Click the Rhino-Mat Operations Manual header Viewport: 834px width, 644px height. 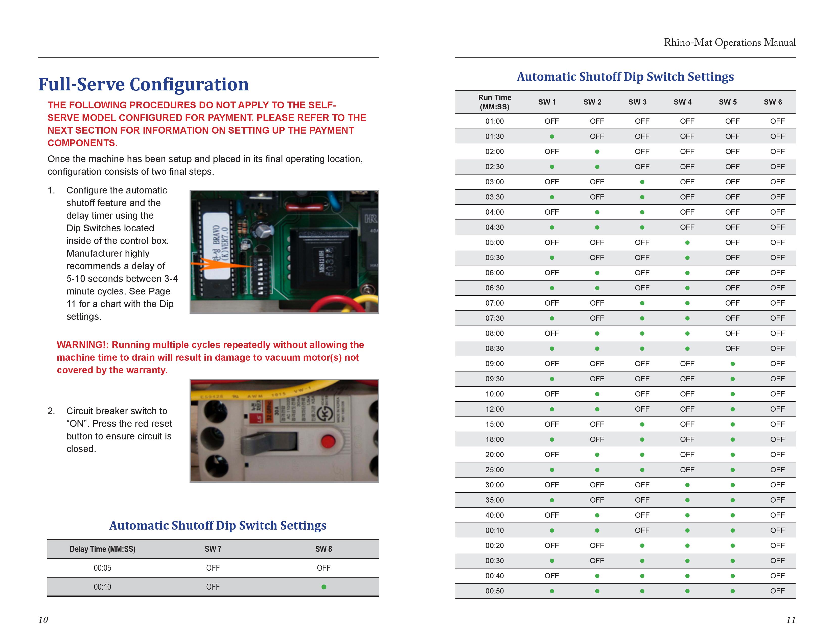tap(730, 42)
